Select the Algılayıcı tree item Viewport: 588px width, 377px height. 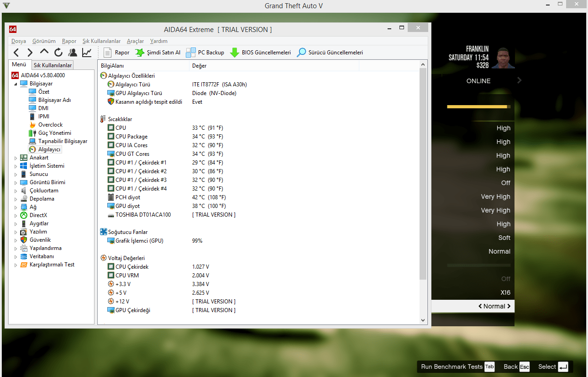49,149
